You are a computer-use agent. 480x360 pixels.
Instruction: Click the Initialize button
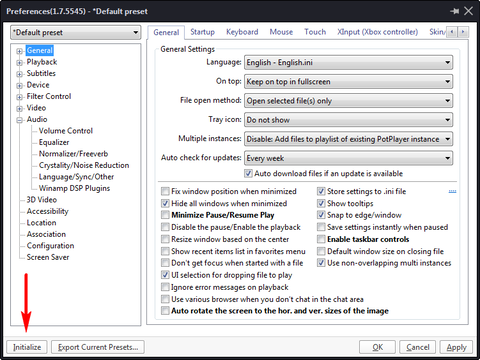coord(27,347)
